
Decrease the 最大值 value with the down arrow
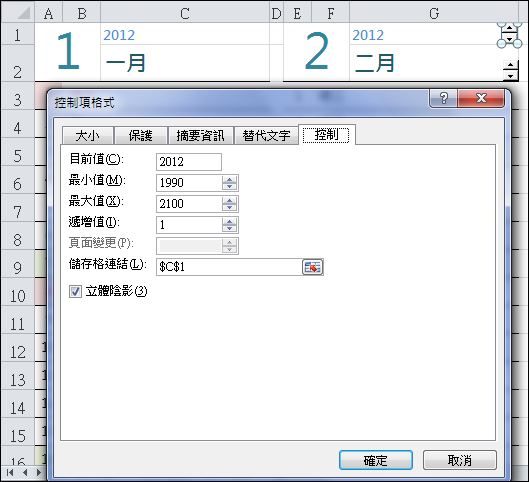[x=230, y=207]
